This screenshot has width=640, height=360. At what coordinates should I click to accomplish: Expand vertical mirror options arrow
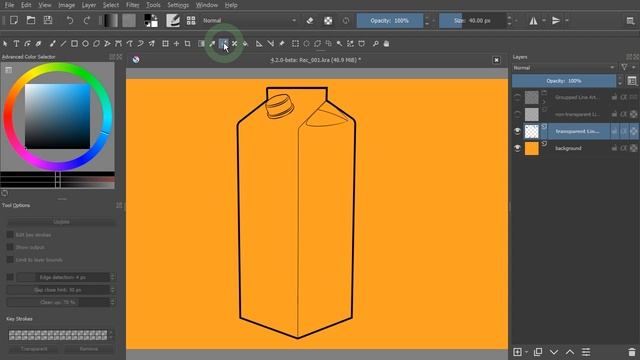[567, 20]
